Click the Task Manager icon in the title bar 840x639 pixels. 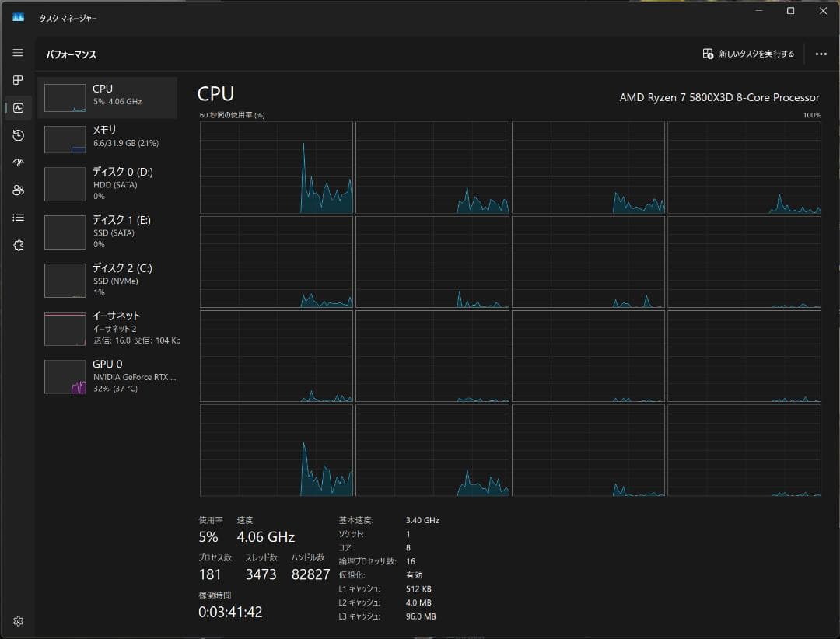pyautogui.click(x=18, y=16)
